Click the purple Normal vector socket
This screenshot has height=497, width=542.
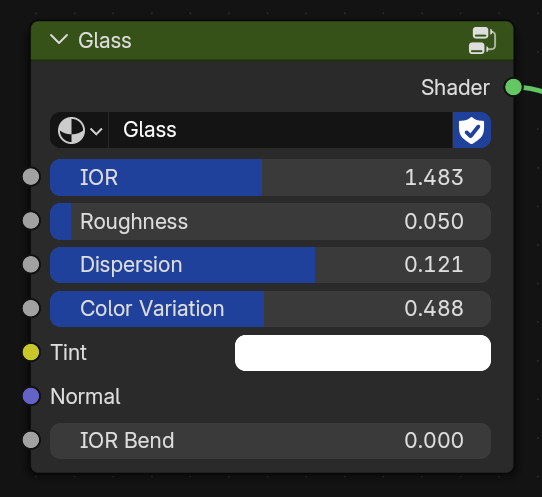tap(31, 396)
